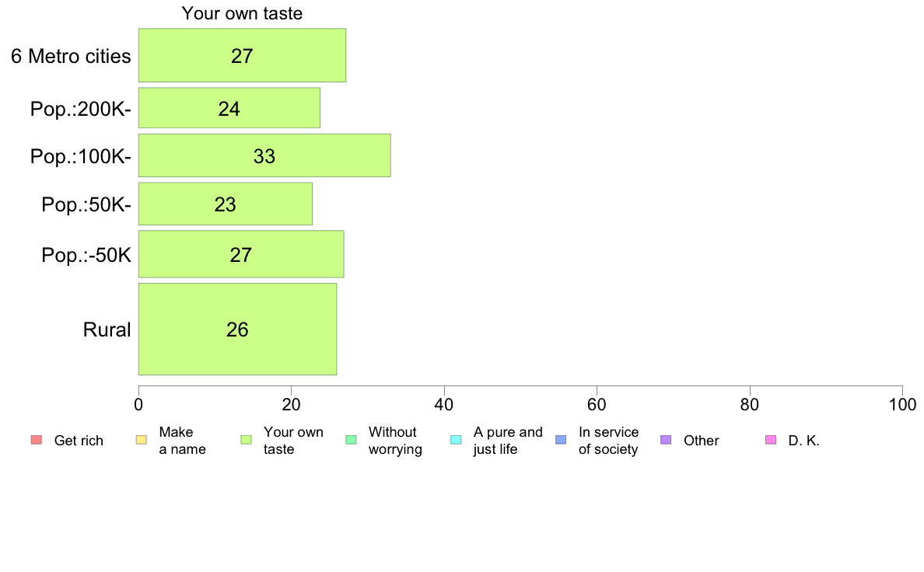The image size is (924, 572).
Task: Select the 100 tick label on axis
Action: [902, 405]
